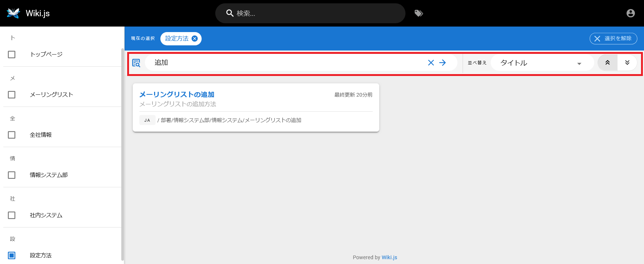The width and height of the screenshot is (644, 264).
Task: Check the メーリングリスト tag checkbox
Action: click(12, 95)
